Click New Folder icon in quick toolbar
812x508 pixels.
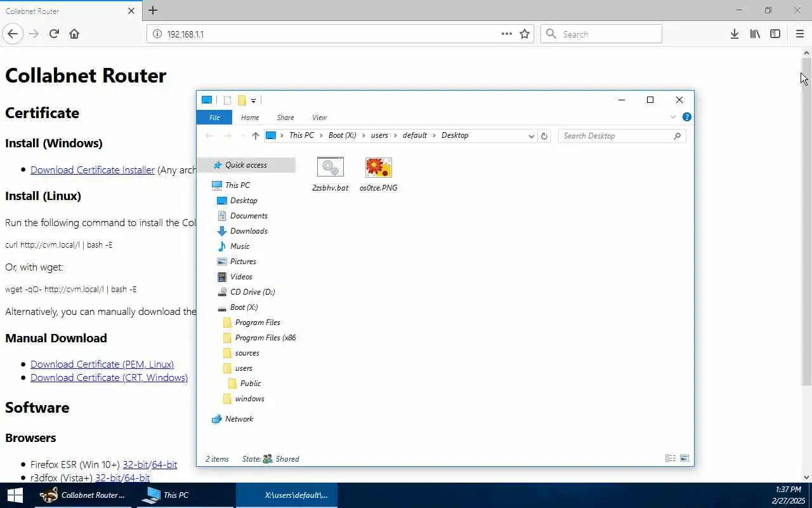tap(242, 100)
